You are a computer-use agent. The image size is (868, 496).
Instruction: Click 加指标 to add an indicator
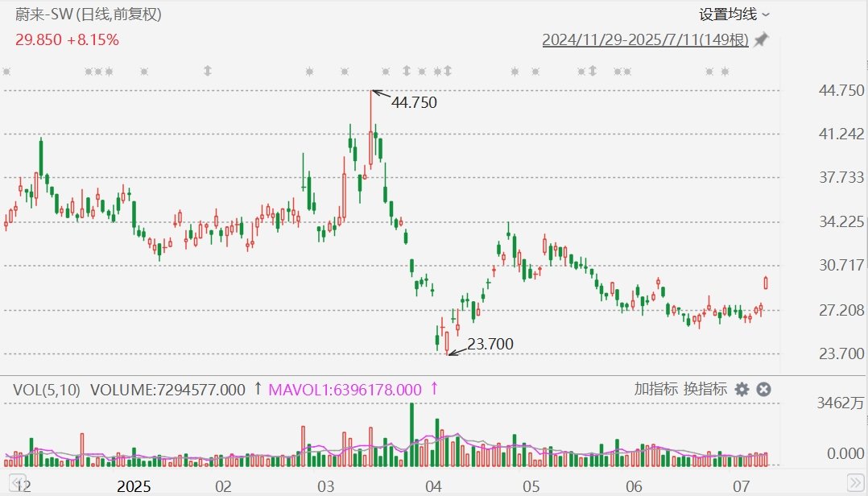click(655, 389)
